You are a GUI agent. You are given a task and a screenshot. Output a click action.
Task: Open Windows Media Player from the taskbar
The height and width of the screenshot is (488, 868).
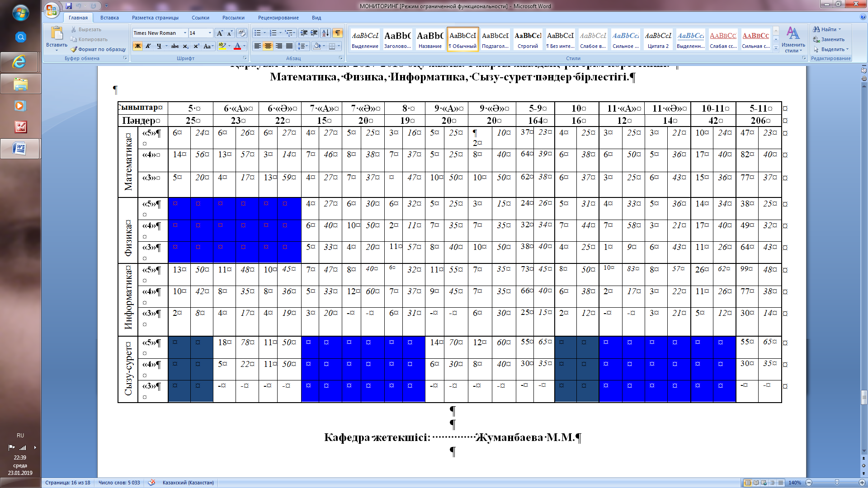[x=20, y=106]
